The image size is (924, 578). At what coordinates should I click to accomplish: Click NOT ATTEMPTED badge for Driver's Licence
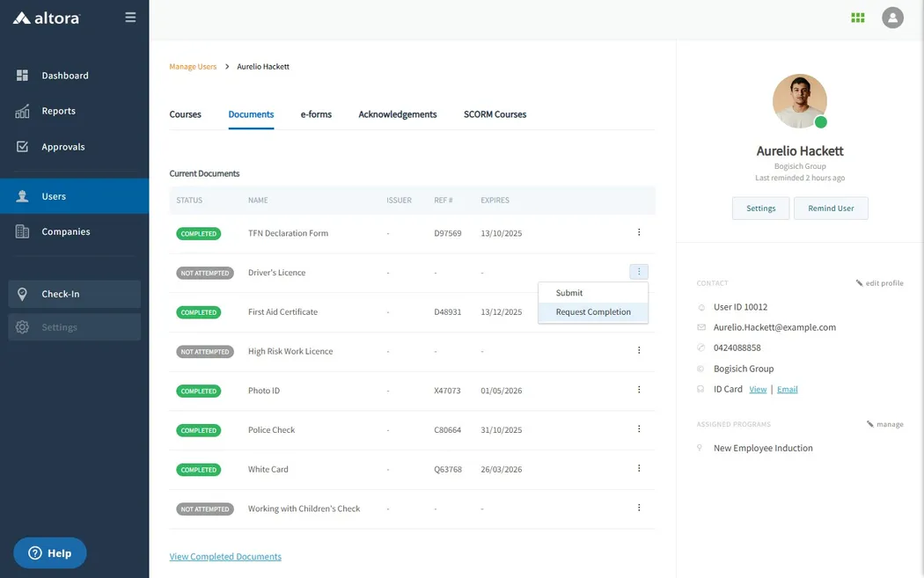[x=205, y=273]
